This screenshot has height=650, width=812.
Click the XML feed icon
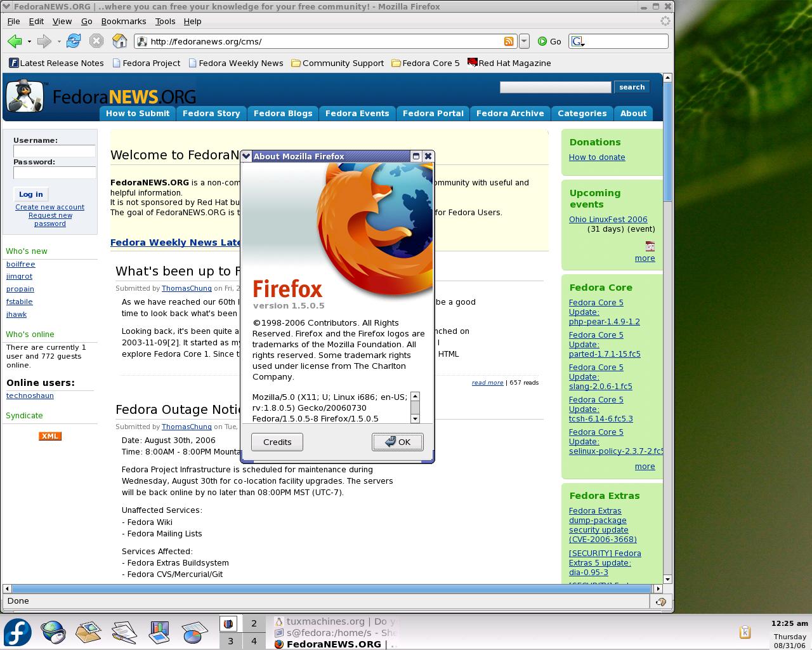coord(50,436)
